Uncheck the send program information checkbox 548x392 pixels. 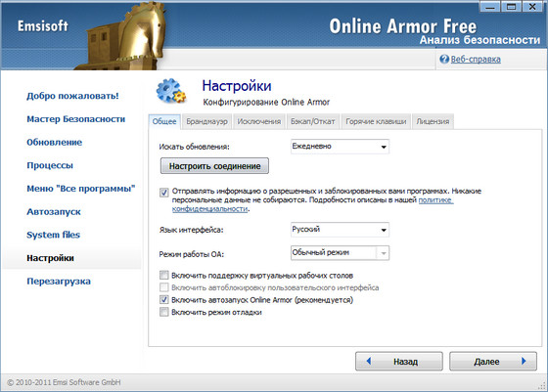(x=164, y=193)
